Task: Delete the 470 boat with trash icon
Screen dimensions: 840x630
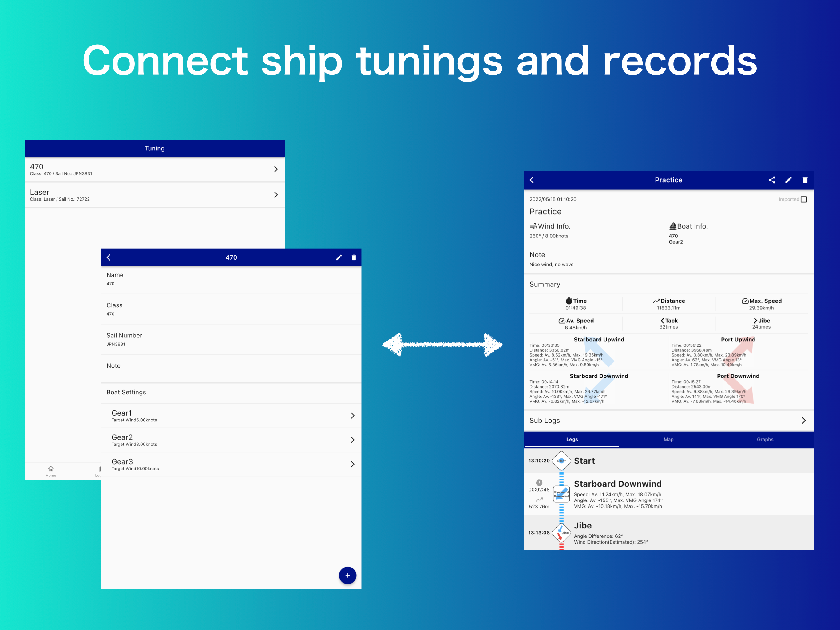Action: (354, 257)
